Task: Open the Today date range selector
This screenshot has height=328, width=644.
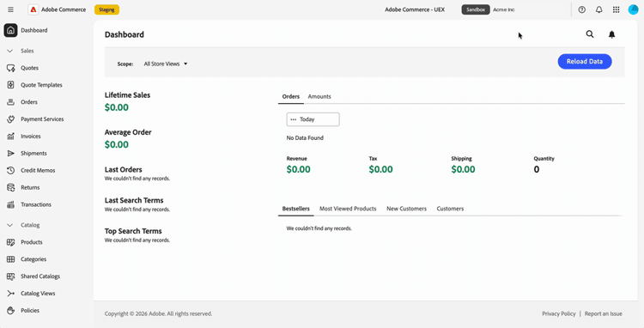Action: pos(313,119)
